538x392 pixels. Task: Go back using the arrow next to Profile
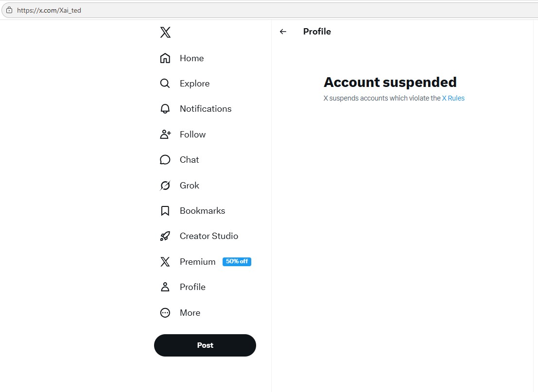[x=282, y=31]
